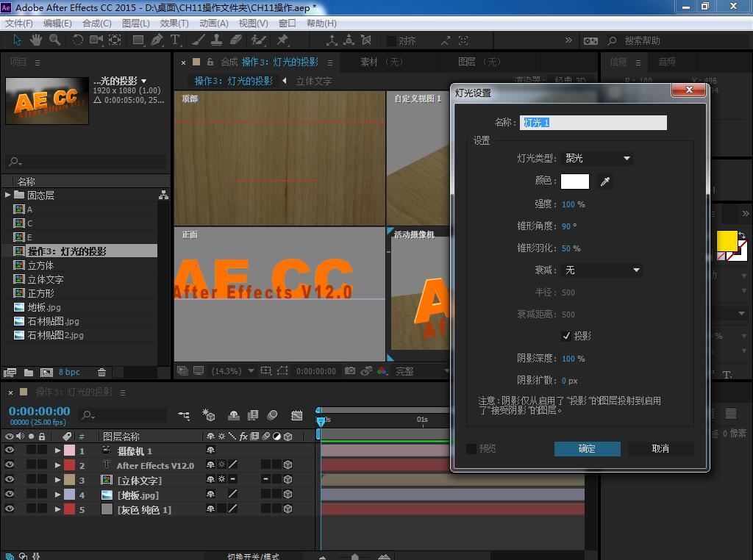
Task: Click the AE CC composition thumbnail
Action: (47, 101)
